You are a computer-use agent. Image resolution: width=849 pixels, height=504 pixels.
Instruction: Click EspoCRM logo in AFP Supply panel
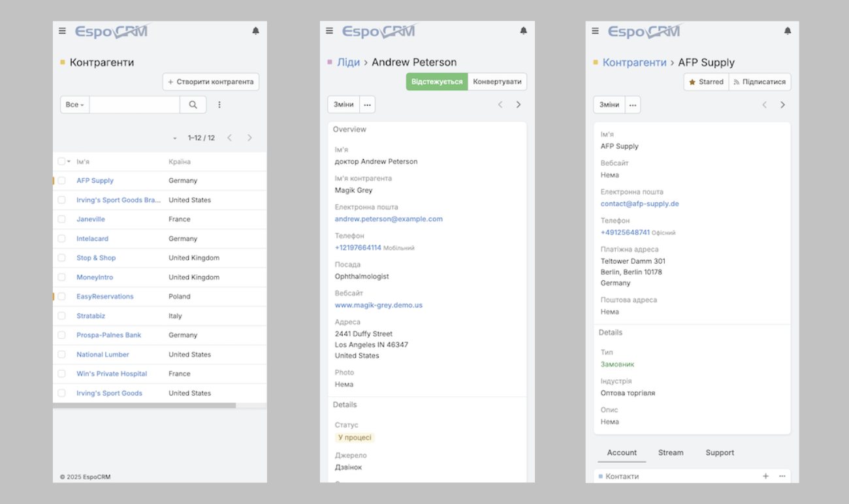pyautogui.click(x=645, y=31)
